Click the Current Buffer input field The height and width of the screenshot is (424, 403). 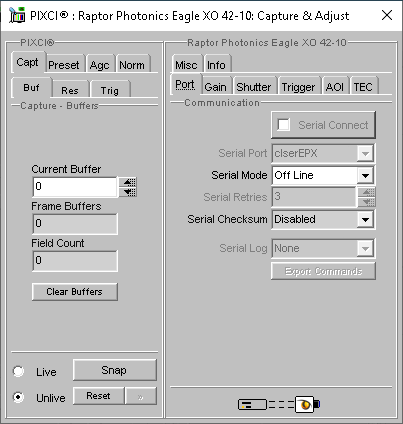75,187
